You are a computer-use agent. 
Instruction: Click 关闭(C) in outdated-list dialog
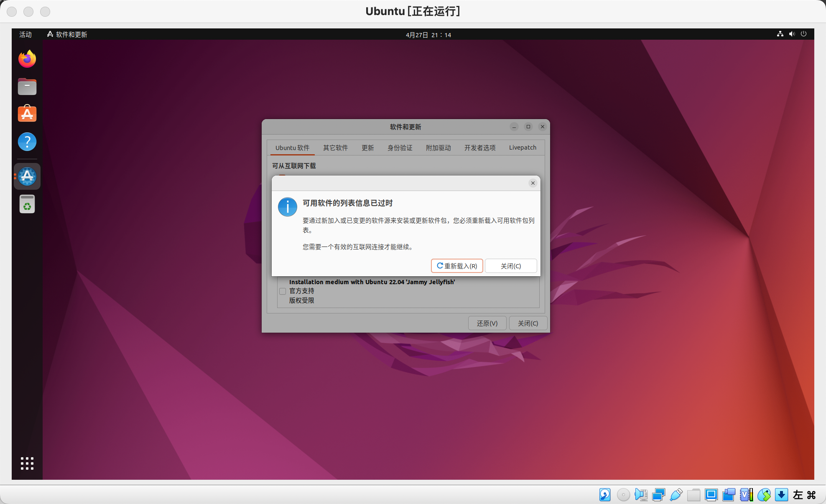point(511,266)
